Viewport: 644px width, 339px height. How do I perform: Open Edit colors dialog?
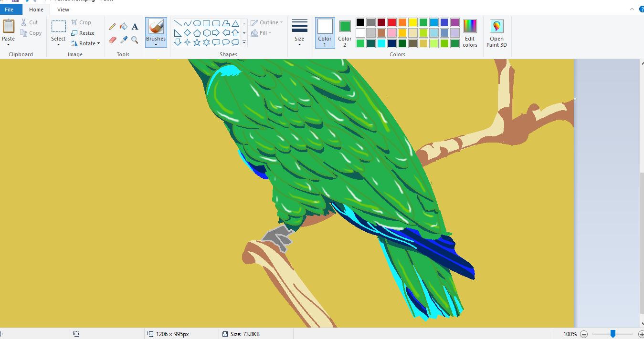[x=470, y=33]
